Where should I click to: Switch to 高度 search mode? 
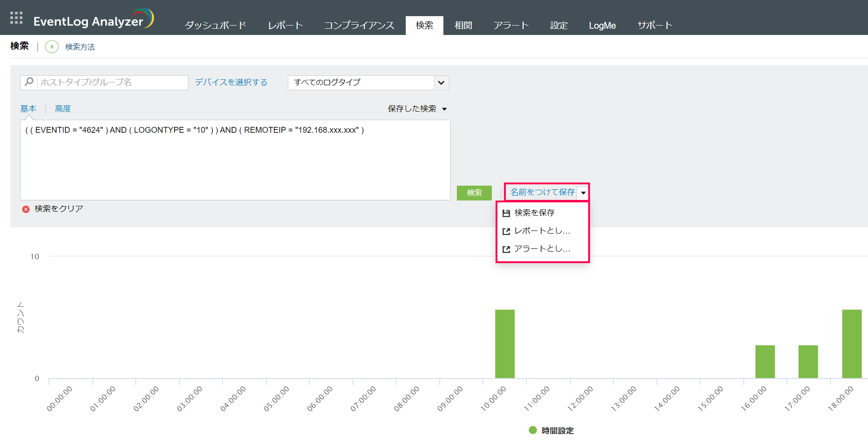tap(63, 109)
